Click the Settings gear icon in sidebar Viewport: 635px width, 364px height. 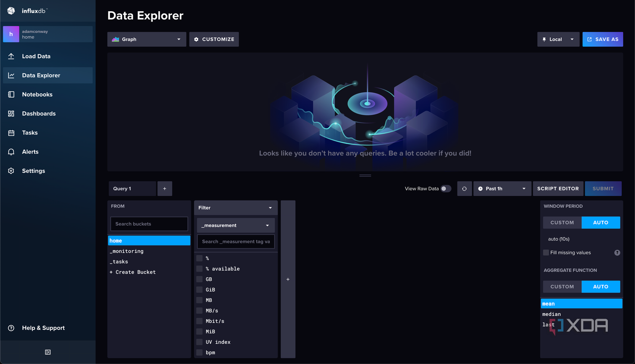coord(11,171)
